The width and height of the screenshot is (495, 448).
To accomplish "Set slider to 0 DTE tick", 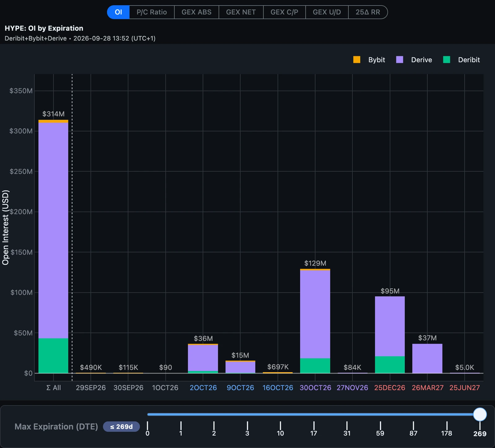I will point(148,428).
